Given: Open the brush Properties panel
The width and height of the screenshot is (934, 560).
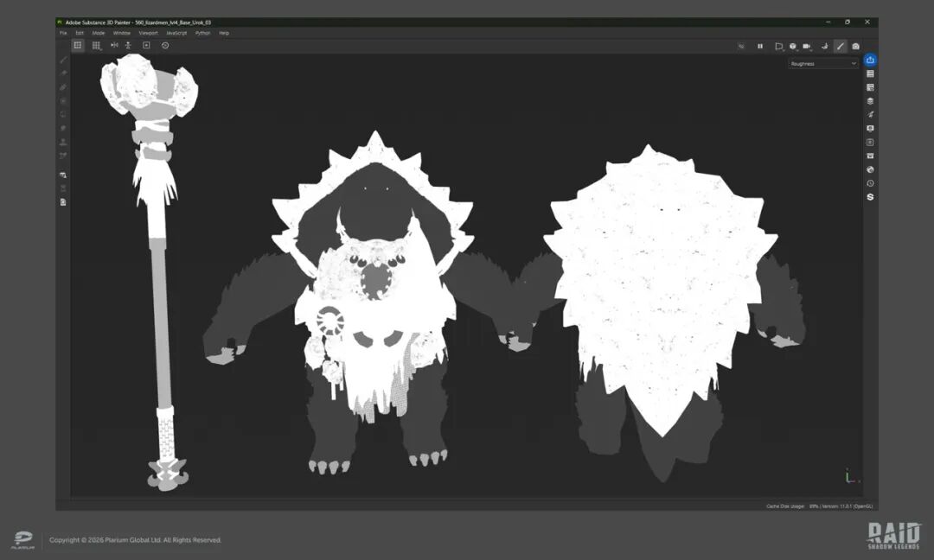Looking at the screenshot, I should [870, 114].
